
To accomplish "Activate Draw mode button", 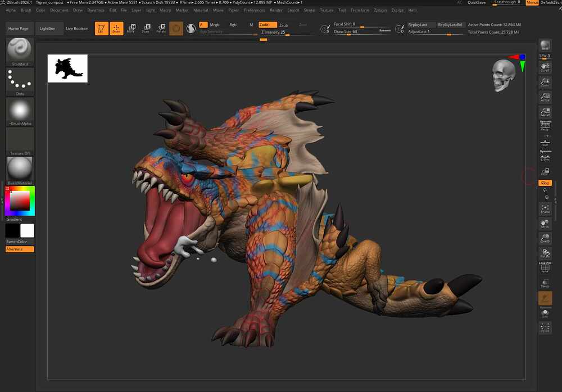I will click(116, 28).
